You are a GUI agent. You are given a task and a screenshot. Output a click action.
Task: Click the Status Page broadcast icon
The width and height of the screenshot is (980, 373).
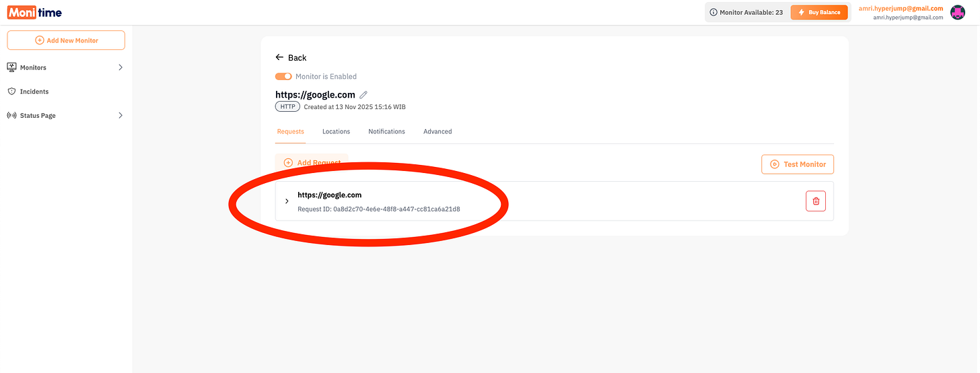tap(11, 116)
